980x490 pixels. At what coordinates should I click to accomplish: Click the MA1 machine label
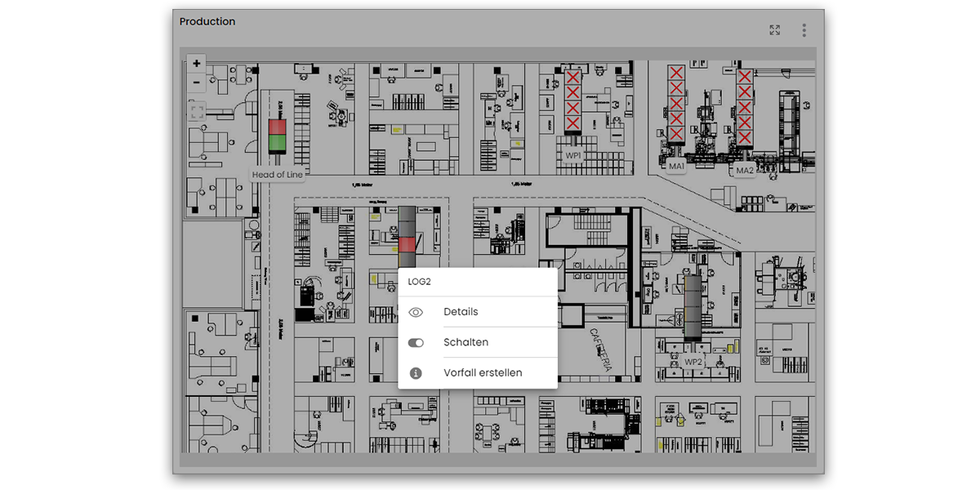click(676, 167)
